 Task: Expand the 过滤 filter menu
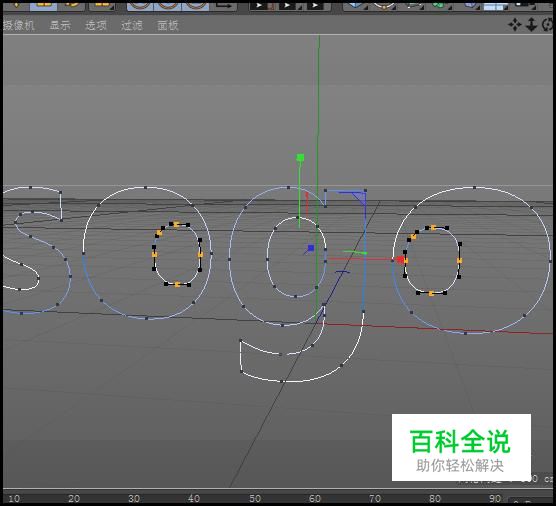click(x=132, y=25)
